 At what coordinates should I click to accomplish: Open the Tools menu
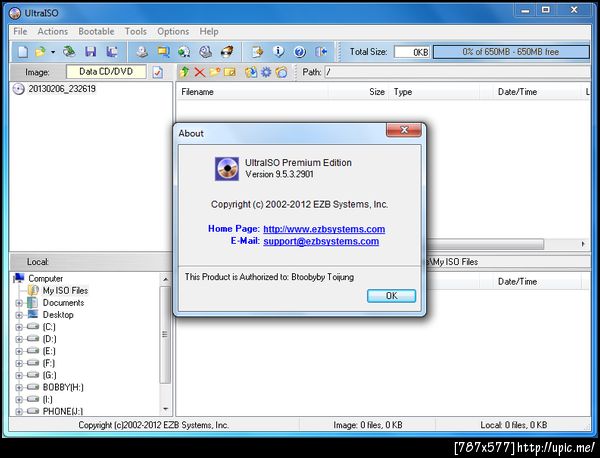tap(136, 31)
